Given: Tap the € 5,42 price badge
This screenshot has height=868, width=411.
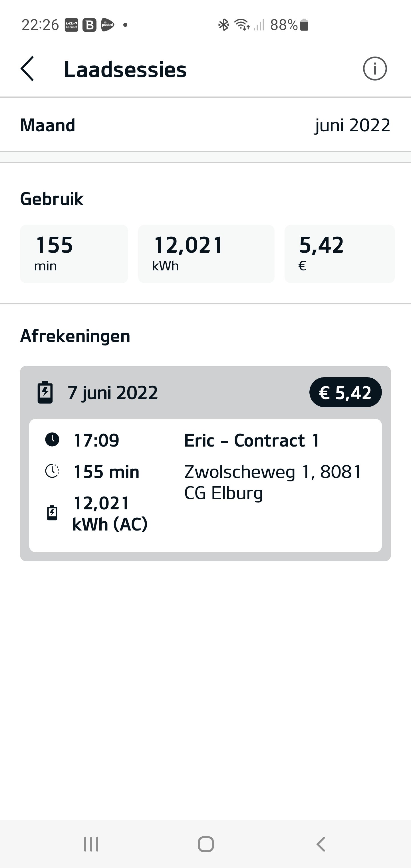Looking at the screenshot, I should pyautogui.click(x=345, y=393).
